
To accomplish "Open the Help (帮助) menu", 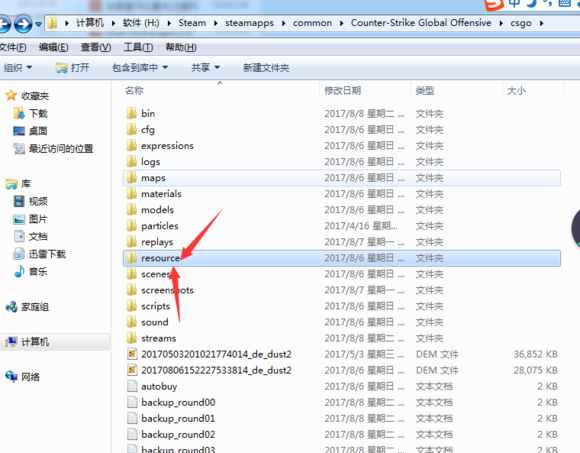I will point(181,47).
